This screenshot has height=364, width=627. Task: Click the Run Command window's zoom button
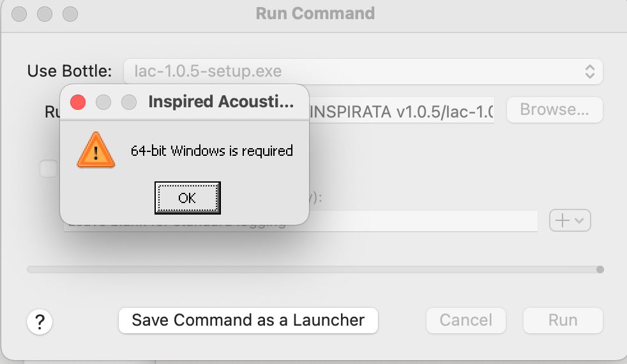[x=70, y=13]
